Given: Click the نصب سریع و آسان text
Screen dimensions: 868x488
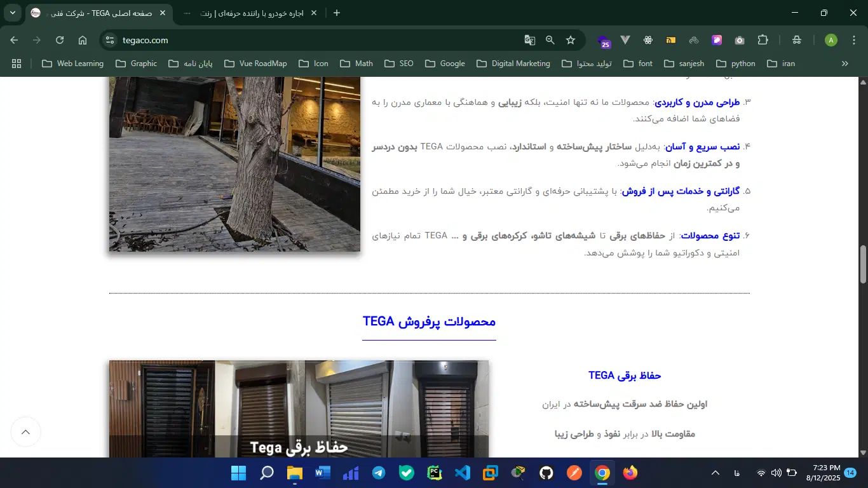Looking at the screenshot, I should tap(702, 147).
